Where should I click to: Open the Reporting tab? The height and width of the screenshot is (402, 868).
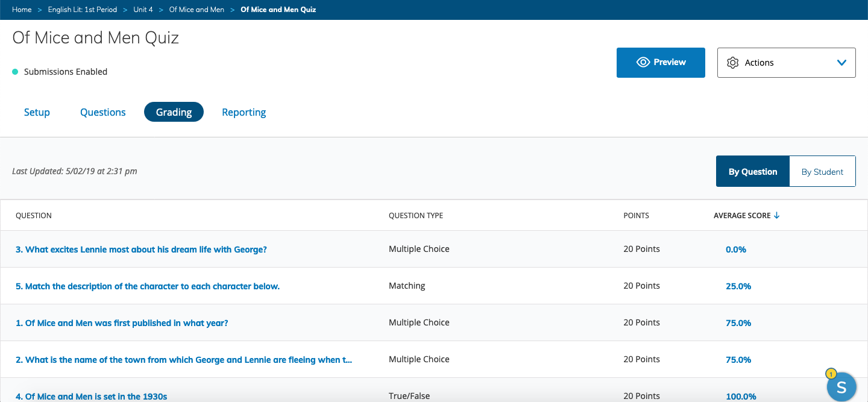244,112
